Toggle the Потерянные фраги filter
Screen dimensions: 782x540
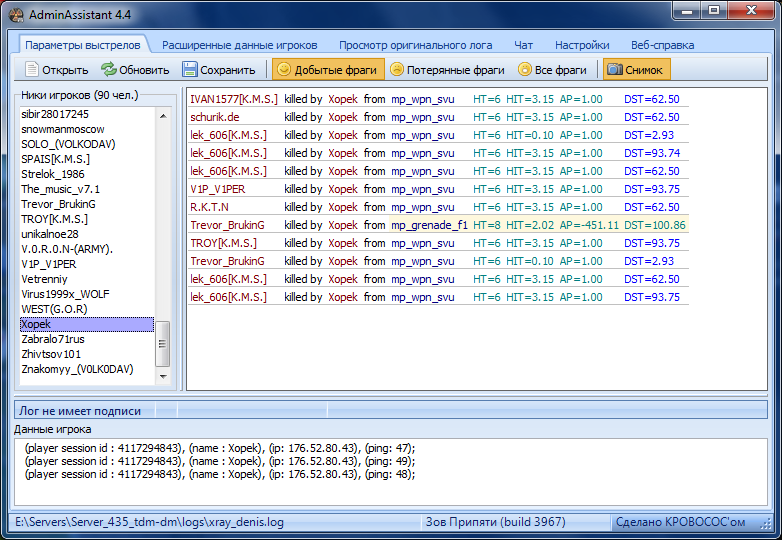click(x=447, y=69)
